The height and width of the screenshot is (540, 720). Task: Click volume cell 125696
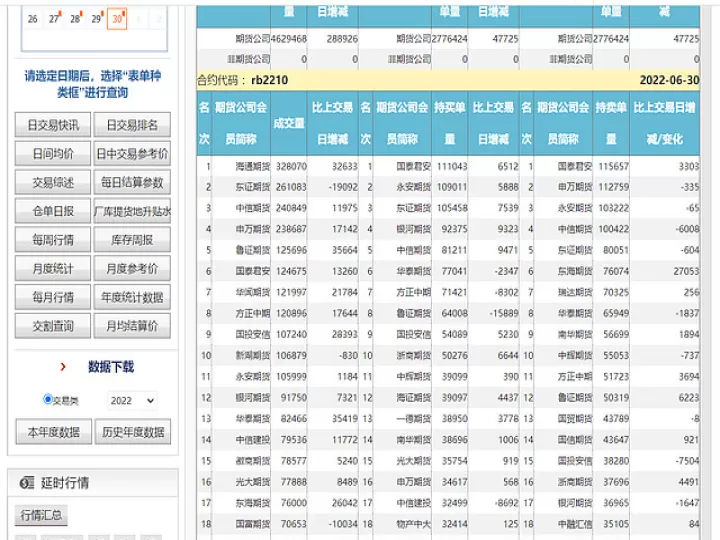pos(291,250)
